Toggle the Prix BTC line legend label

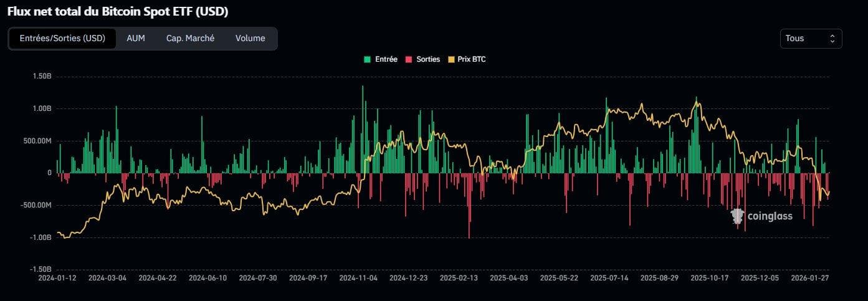[x=471, y=59]
